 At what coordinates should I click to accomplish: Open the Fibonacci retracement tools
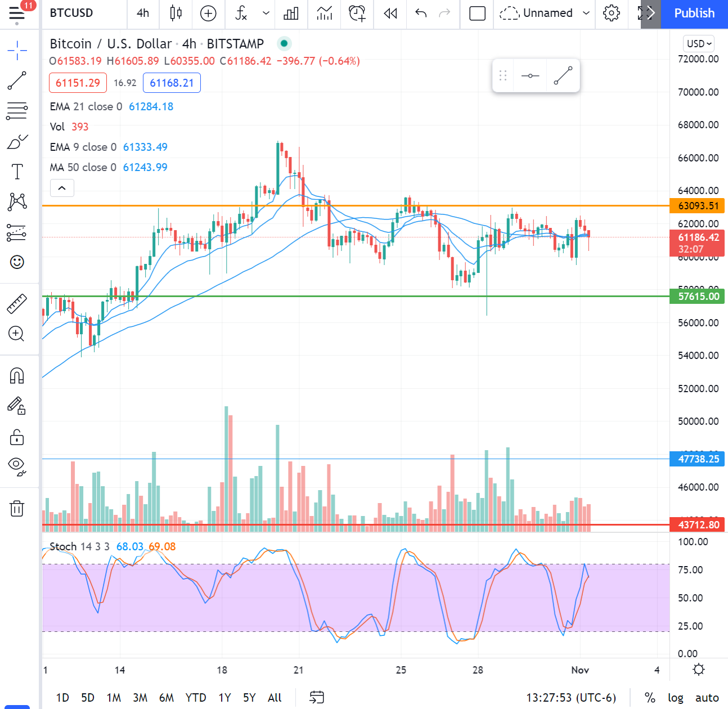[x=17, y=111]
